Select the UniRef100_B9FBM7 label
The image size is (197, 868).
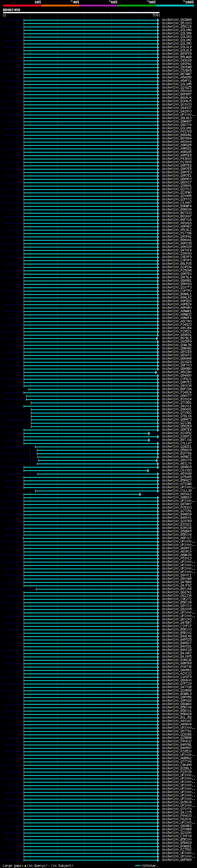[177, 94]
